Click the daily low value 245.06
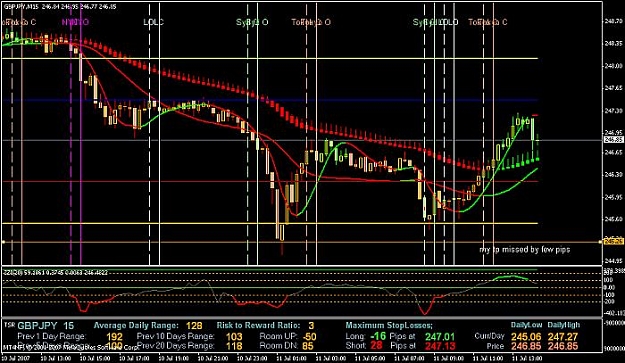This screenshot has width=625, height=363. (x=526, y=337)
